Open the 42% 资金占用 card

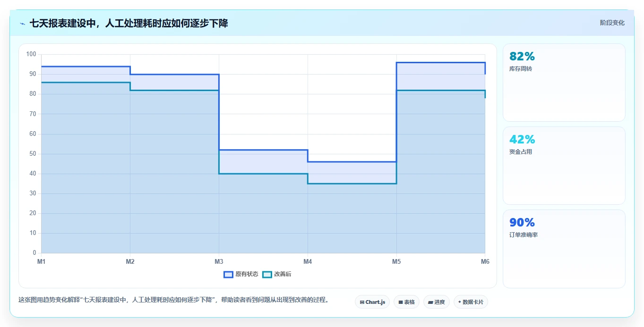[564, 166]
